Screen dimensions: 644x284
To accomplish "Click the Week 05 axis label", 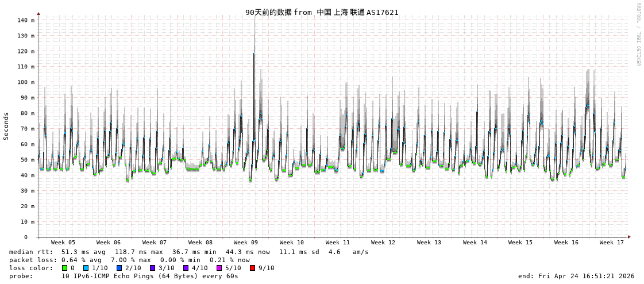I will (63, 243).
